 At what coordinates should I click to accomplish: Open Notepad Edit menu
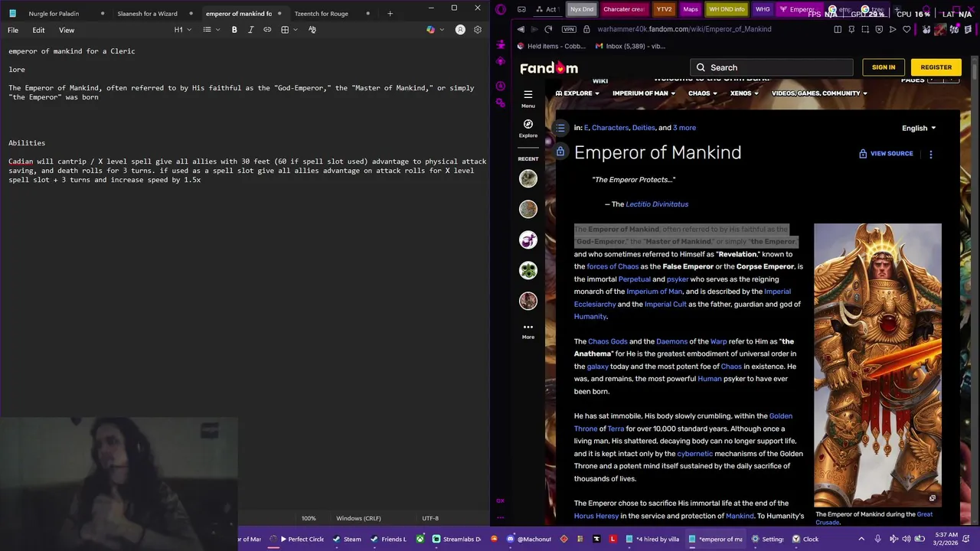click(38, 30)
